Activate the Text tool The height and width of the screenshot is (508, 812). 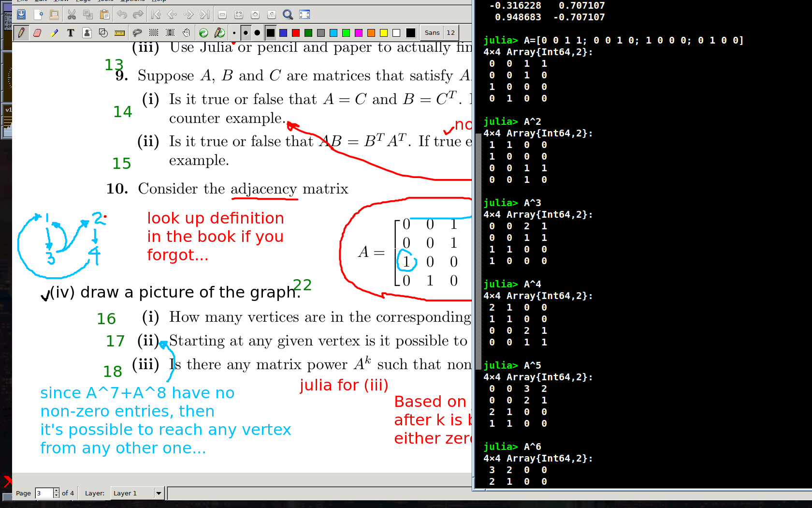71,33
